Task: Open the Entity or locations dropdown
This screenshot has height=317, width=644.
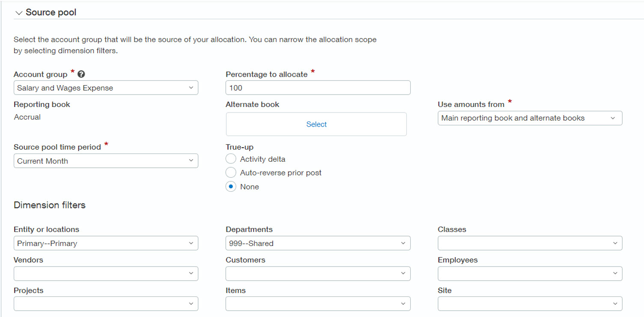Action: coord(106,243)
